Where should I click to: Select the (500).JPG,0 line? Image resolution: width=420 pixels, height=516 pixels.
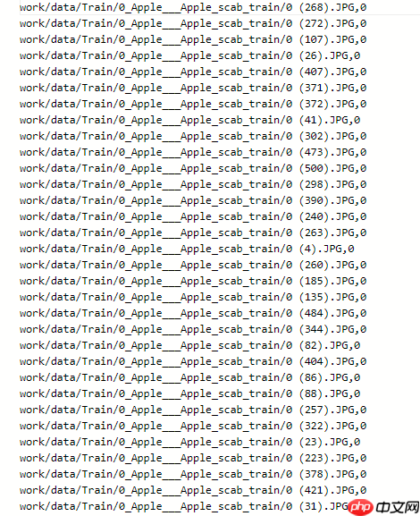click(193, 168)
